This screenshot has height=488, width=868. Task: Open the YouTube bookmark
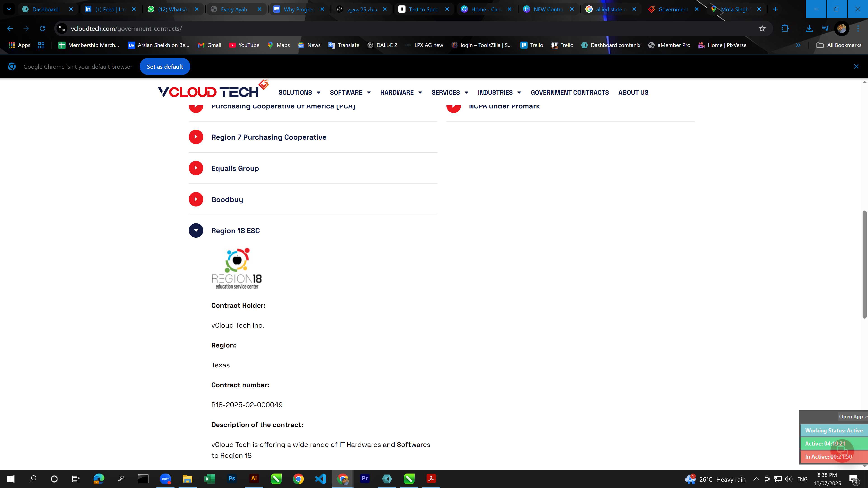(244, 45)
